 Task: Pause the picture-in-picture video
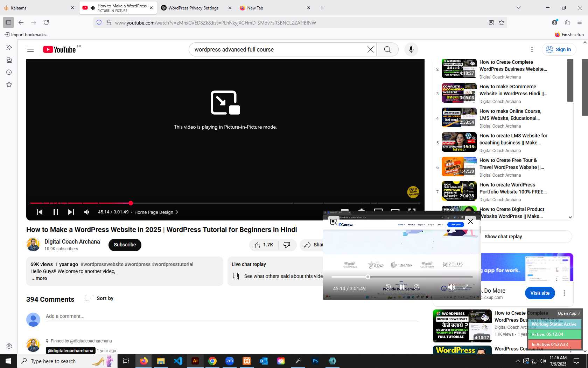[x=402, y=287]
